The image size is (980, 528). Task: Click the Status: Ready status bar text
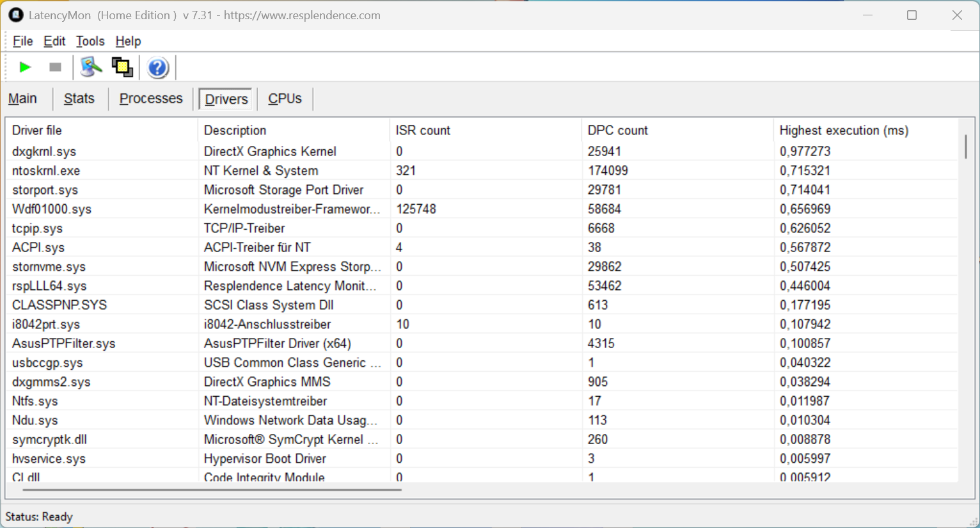click(x=39, y=516)
